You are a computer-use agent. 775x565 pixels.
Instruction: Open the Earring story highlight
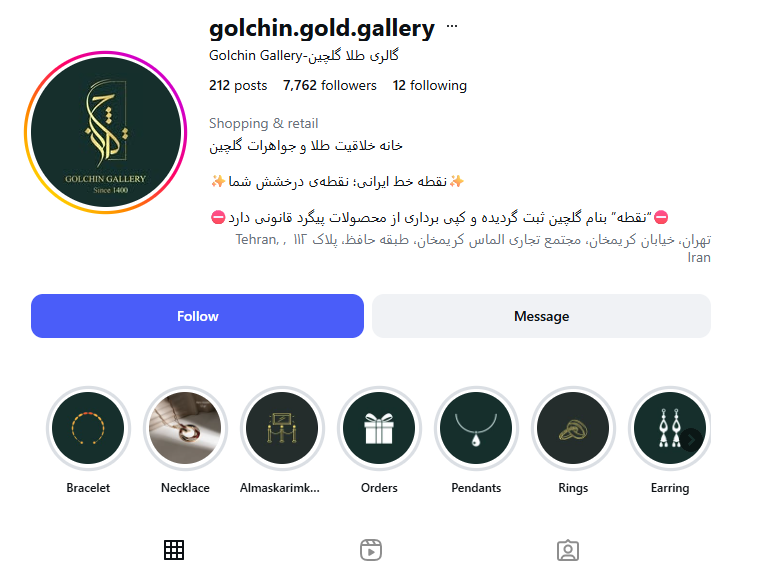coord(665,428)
